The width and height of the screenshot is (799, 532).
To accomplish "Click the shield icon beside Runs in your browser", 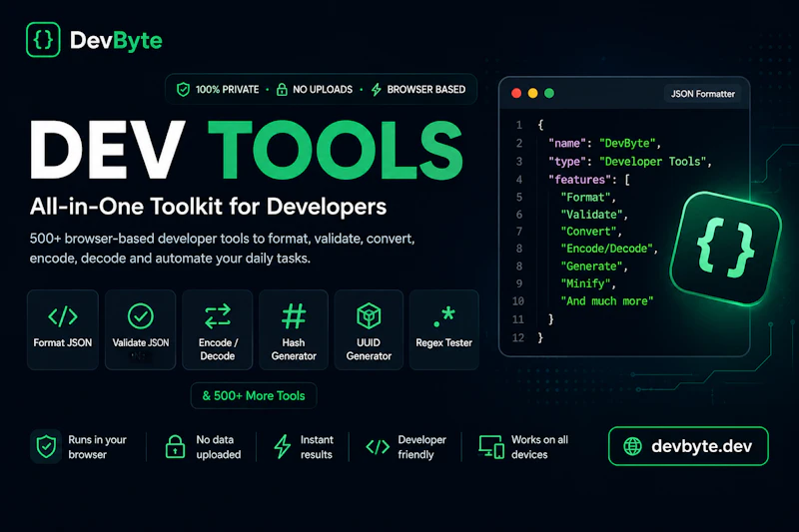I will pos(46,446).
